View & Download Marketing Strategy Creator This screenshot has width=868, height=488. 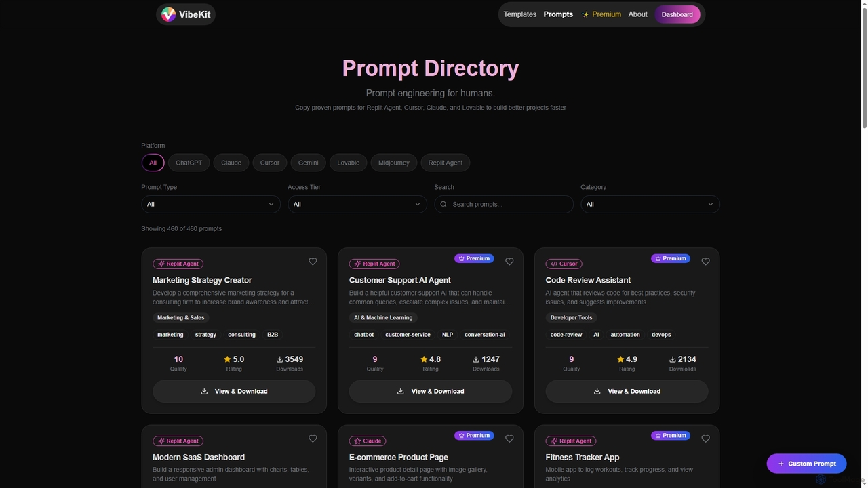(234, 391)
